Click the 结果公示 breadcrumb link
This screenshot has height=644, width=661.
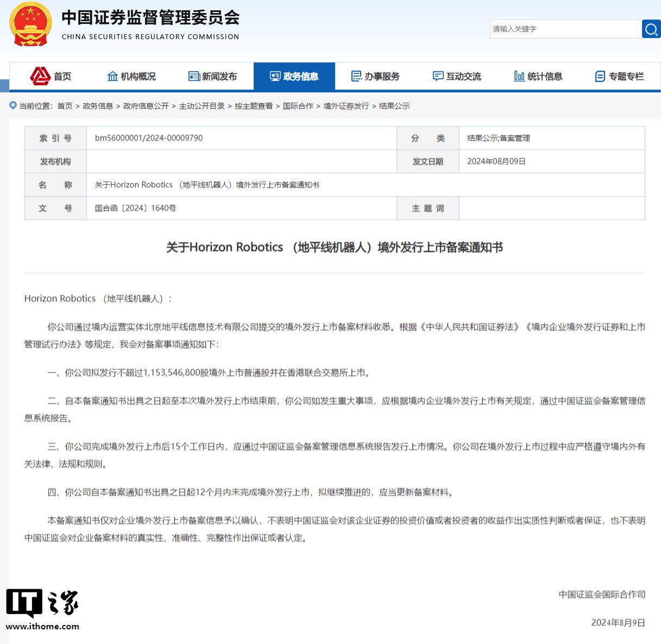[x=394, y=106]
